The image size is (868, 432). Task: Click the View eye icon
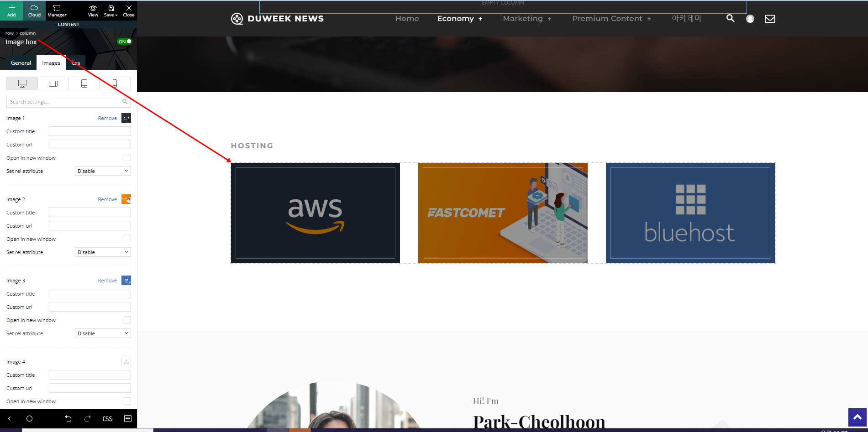coord(93,10)
